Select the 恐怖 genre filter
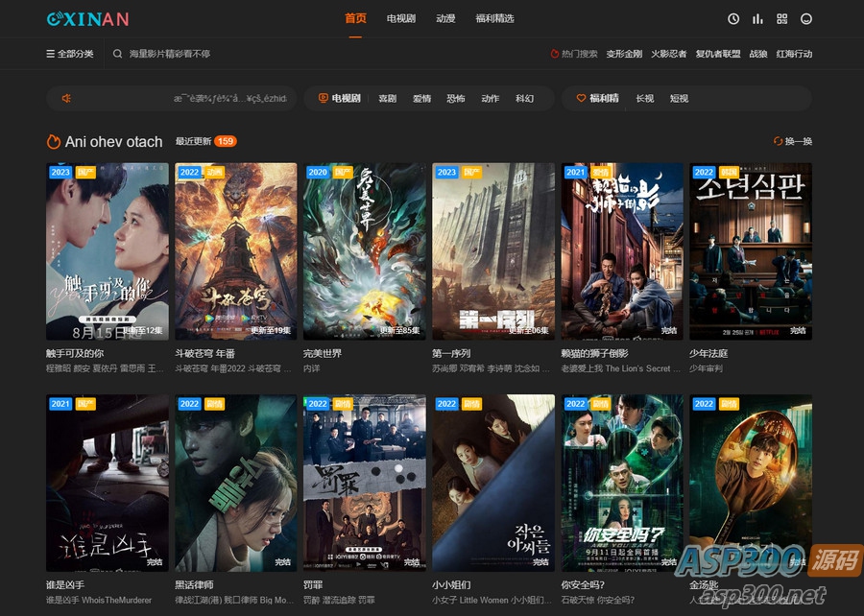 tap(456, 98)
